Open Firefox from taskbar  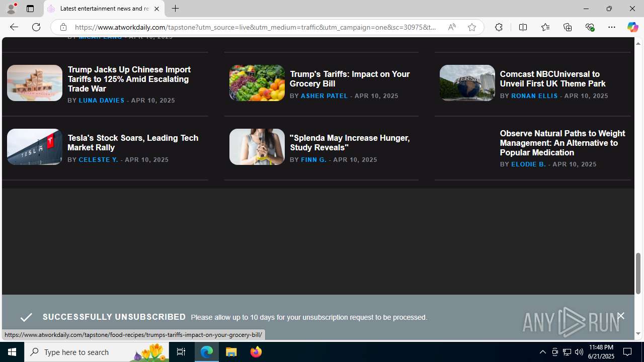click(x=256, y=352)
